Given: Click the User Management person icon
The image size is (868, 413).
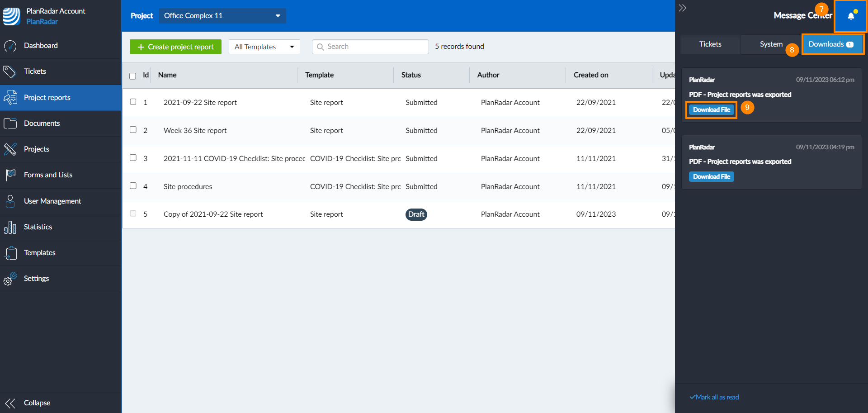Looking at the screenshot, I should [x=10, y=201].
